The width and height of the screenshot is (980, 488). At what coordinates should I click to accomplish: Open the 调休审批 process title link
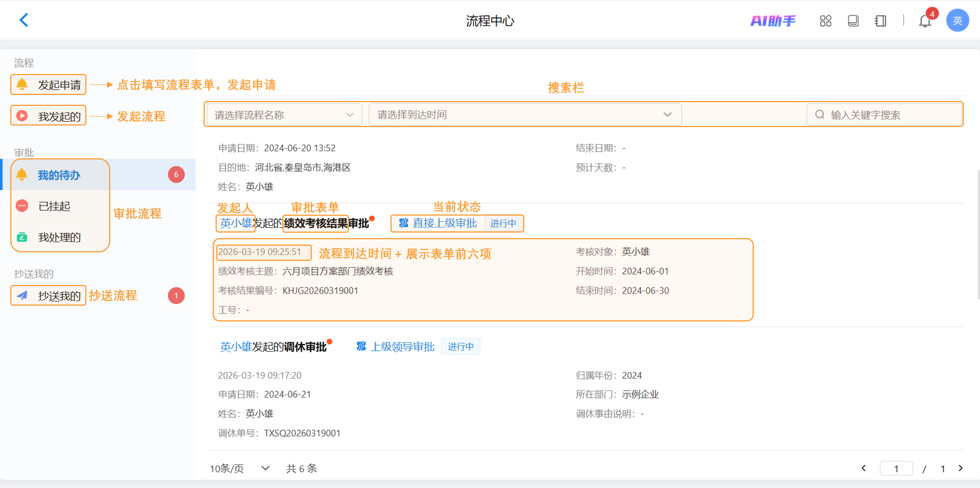coord(305,346)
